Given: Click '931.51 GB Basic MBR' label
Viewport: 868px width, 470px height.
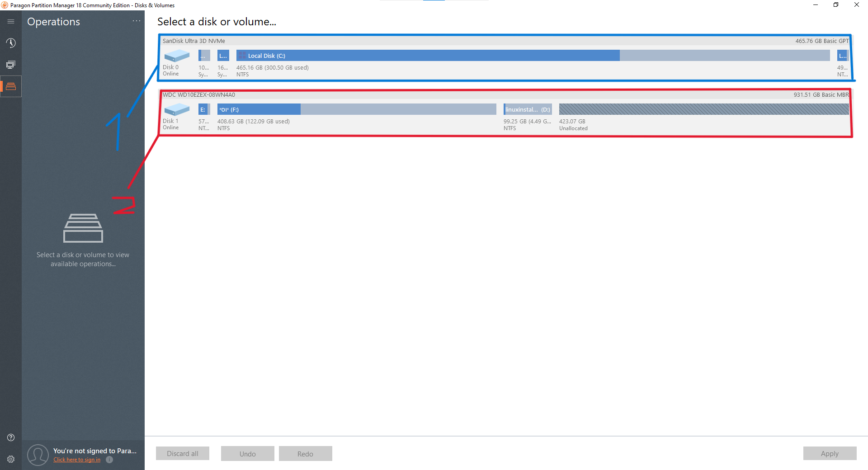Looking at the screenshot, I should coord(821,95).
